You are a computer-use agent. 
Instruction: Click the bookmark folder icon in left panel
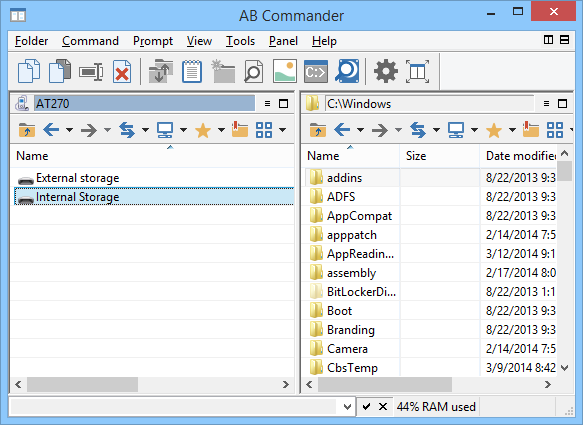coord(240,129)
